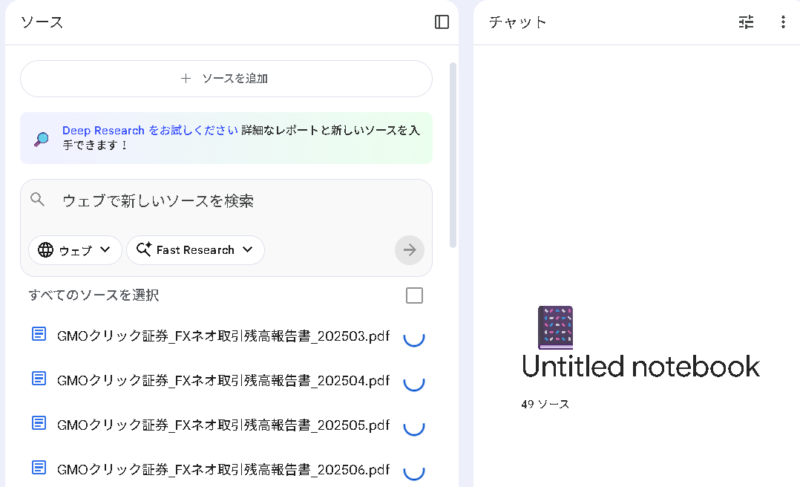Open the Deep Research をお試しください link
Screen dimensions: 800x487
point(150,130)
